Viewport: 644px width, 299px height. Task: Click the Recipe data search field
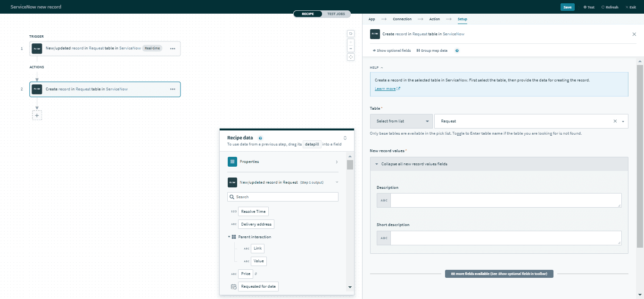(x=283, y=197)
